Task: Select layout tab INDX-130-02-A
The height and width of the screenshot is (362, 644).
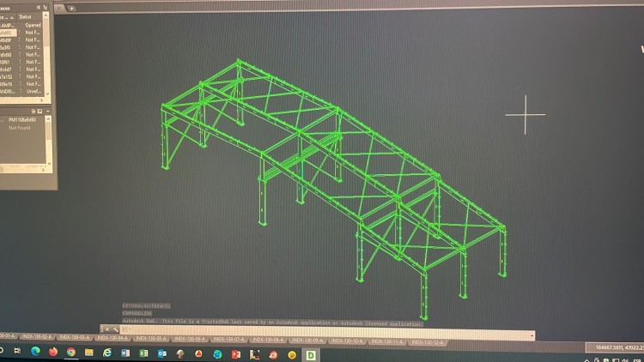Action: pyautogui.click(x=37, y=336)
